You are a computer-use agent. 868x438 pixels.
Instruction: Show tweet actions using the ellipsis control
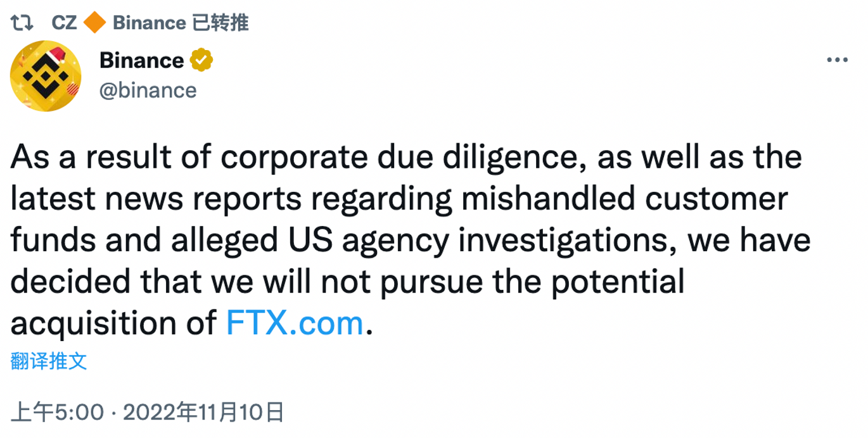tap(838, 59)
